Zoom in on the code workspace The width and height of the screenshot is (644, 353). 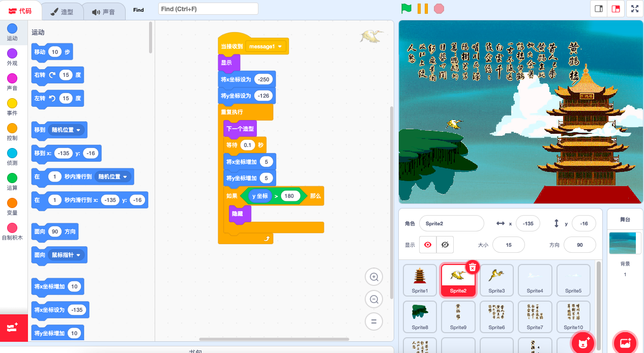click(x=374, y=277)
